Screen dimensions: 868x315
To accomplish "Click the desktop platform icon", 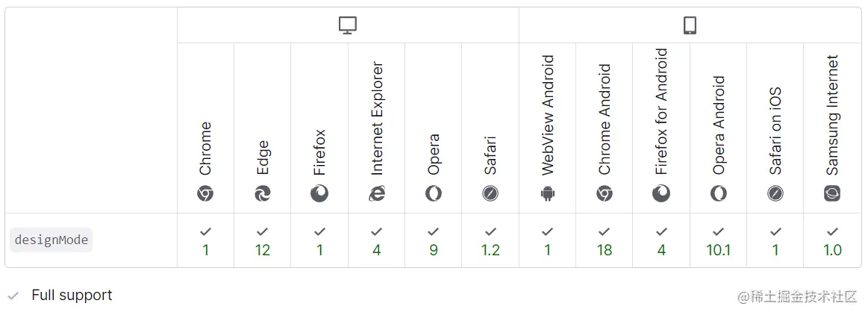I will coord(348,25).
